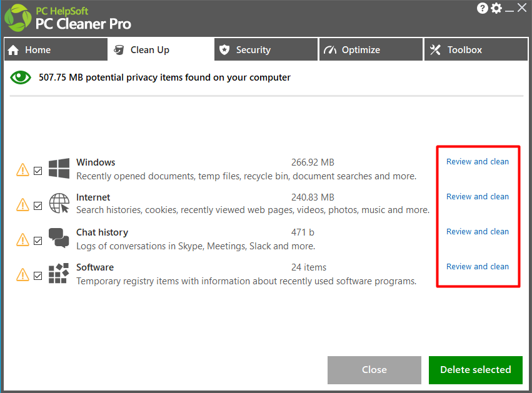Click Review and clean for Chat history
532x393 pixels.
pos(478,232)
